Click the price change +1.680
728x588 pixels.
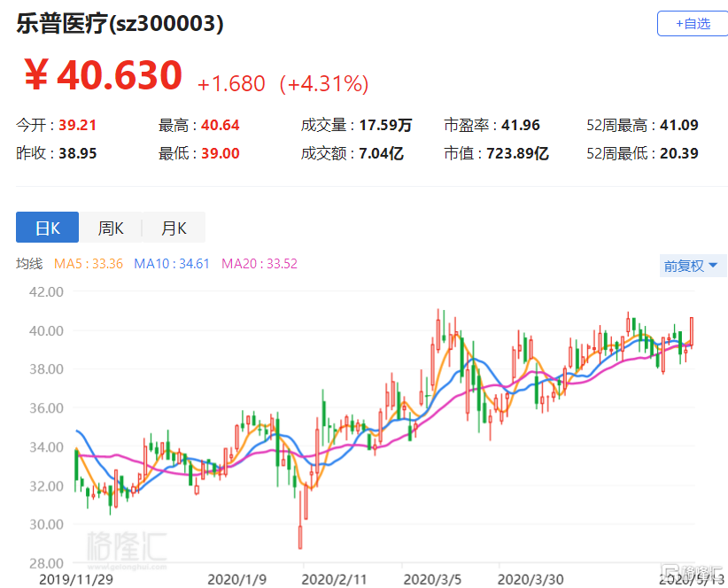tap(231, 84)
